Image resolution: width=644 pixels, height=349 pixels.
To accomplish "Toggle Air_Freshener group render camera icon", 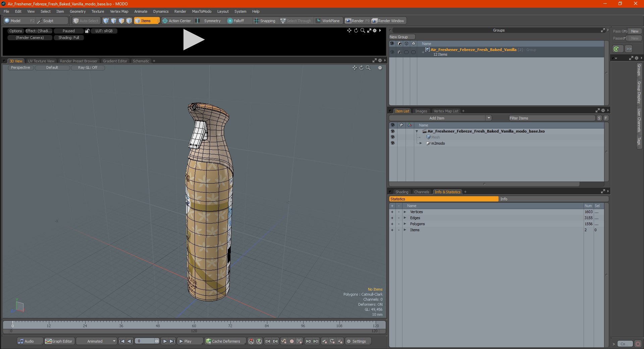I will [399, 52].
